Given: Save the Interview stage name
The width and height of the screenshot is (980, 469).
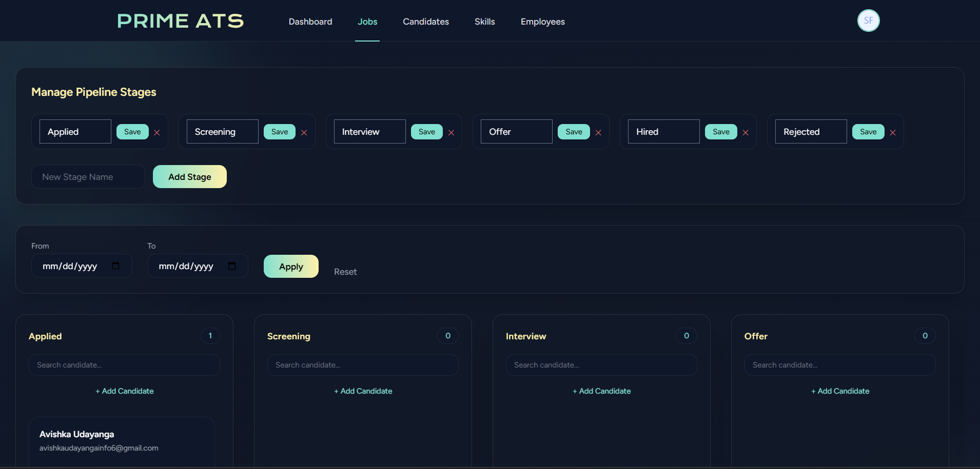Looking at the screenshot, I should click(x=426, y=132).
